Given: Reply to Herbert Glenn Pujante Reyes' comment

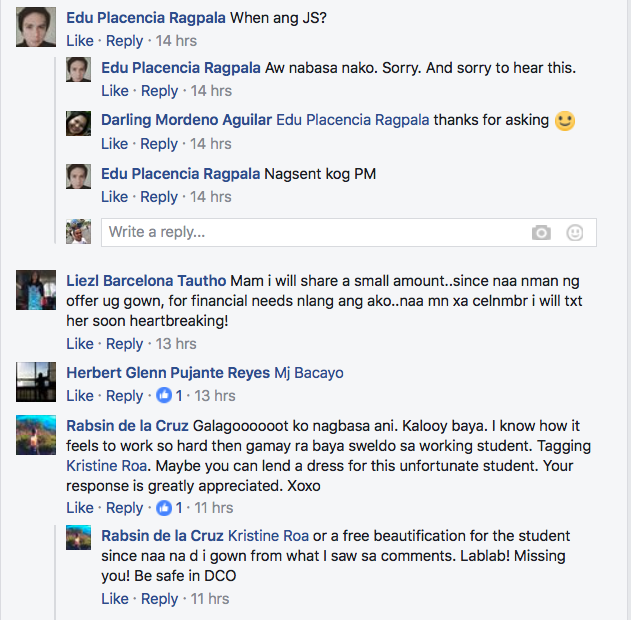Looking at the screenshot, I should tap(124, 396).
